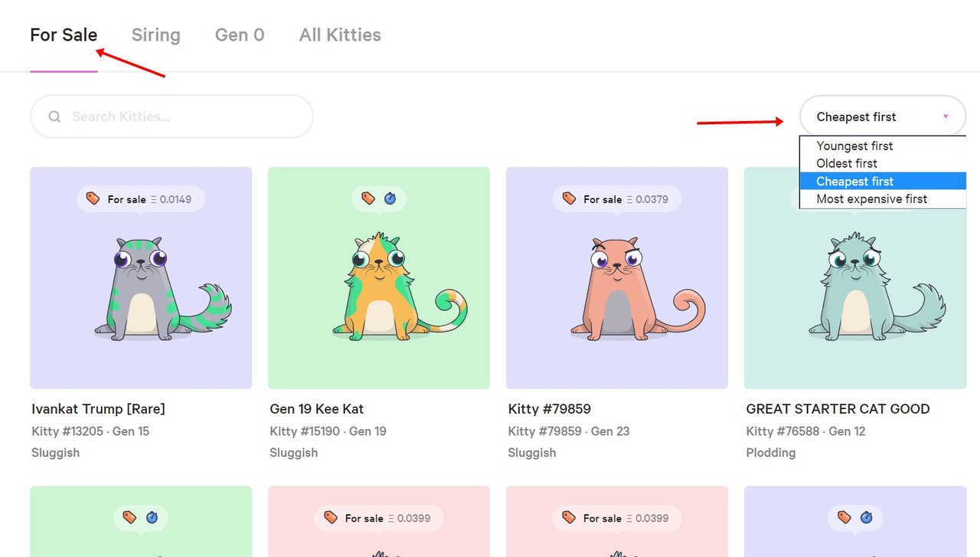The height and width of the screenshot is (557, 980).
Task: Click sale tag icon on Ivankat Trump card
Action: 93,198
